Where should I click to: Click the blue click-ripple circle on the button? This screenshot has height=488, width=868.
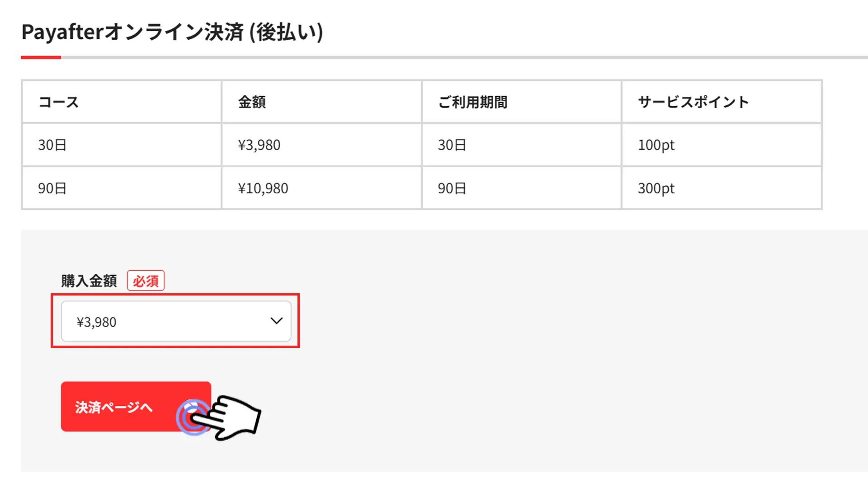pyautogui.click(x=193, y=418)
